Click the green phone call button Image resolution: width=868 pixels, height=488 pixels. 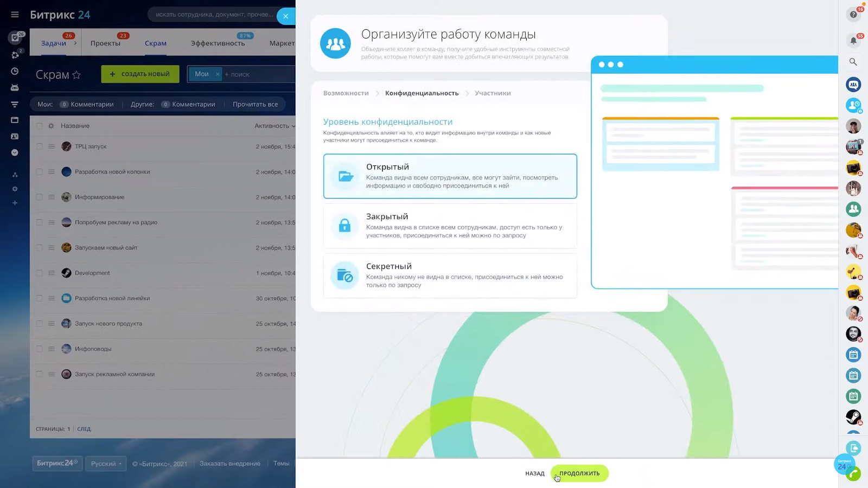click(x=853, y=474)
